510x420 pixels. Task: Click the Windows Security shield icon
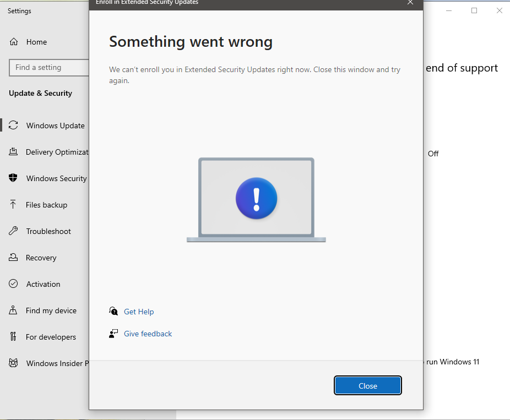coord(13,178)
